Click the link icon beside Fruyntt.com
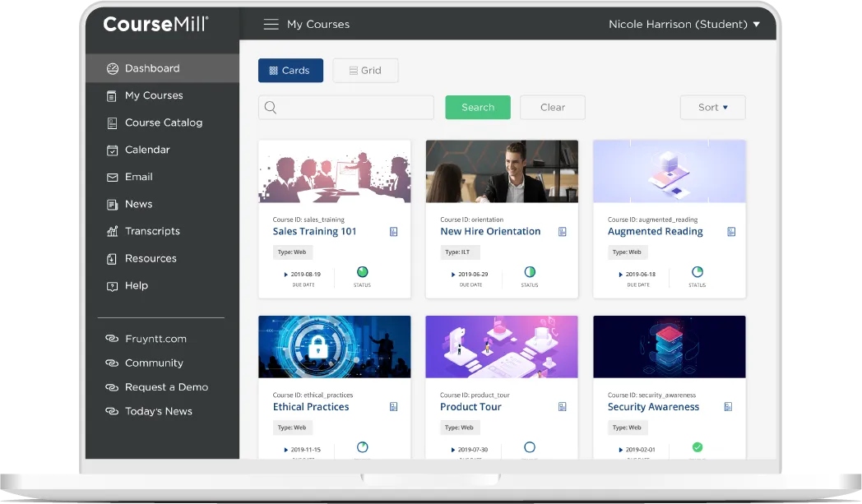862x504 pixels. [112, 339]
